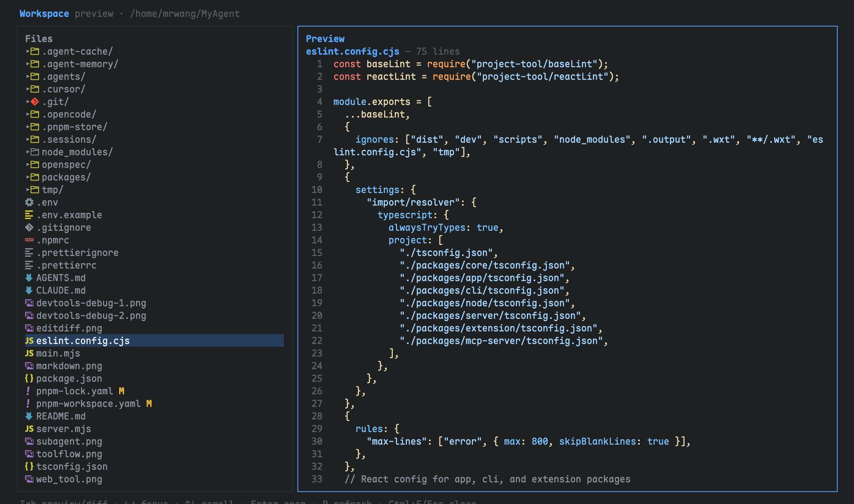The height and width of the screenshot is (504, 854).
Task: Click the /home/mrwang/MyAgent path text
Action: [x=185, y=14]
